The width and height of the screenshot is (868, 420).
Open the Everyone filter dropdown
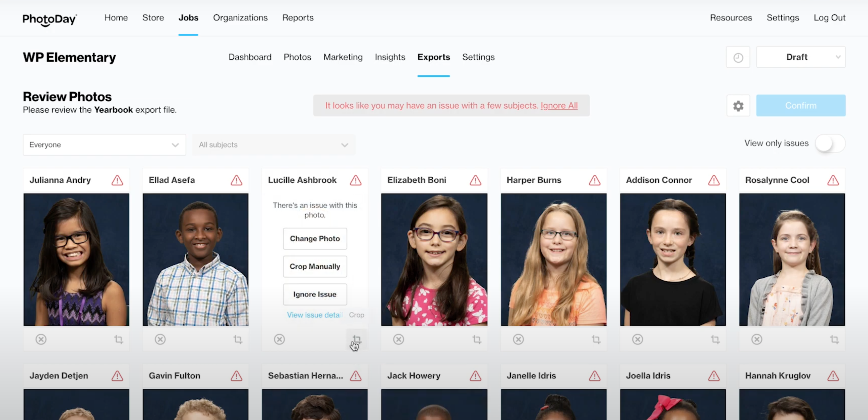pos(105,145)
